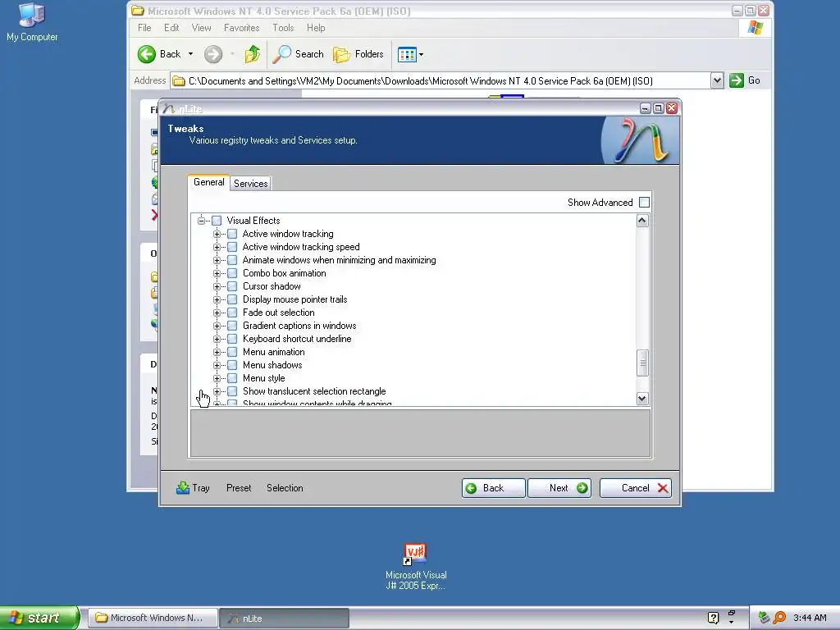This screenshot has height=630, width=840.
Task: Click the nLite taskbar button
Action: click(284, 619)
